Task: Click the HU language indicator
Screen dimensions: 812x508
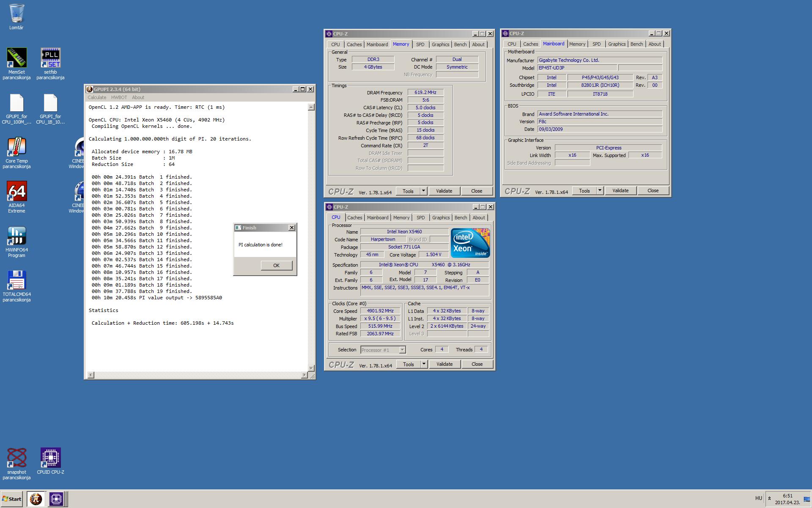Action: coord(759,498)
